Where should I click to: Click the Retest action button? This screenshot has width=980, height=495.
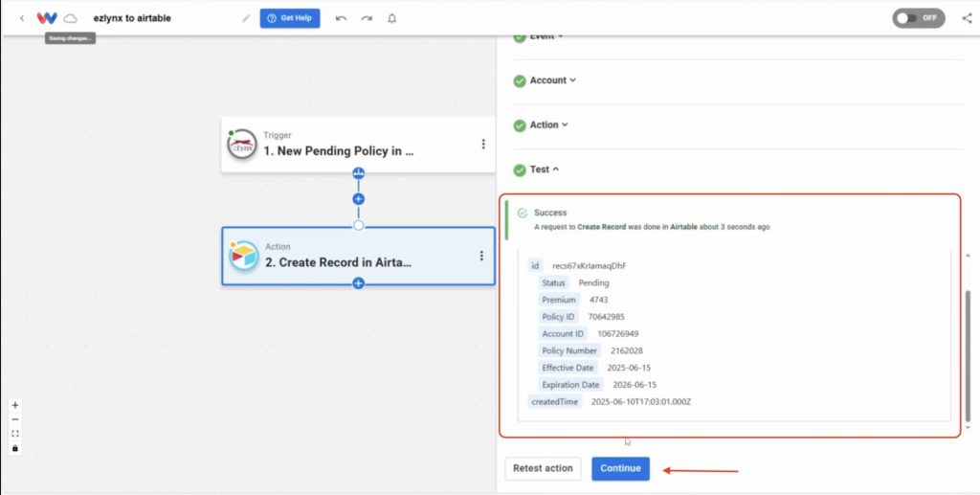(543, 468)
